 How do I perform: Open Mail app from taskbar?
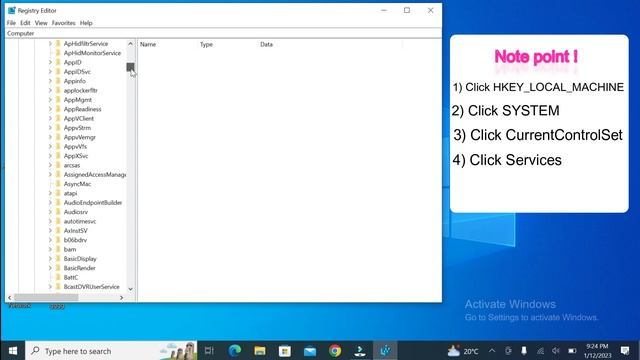pos(310,351)
